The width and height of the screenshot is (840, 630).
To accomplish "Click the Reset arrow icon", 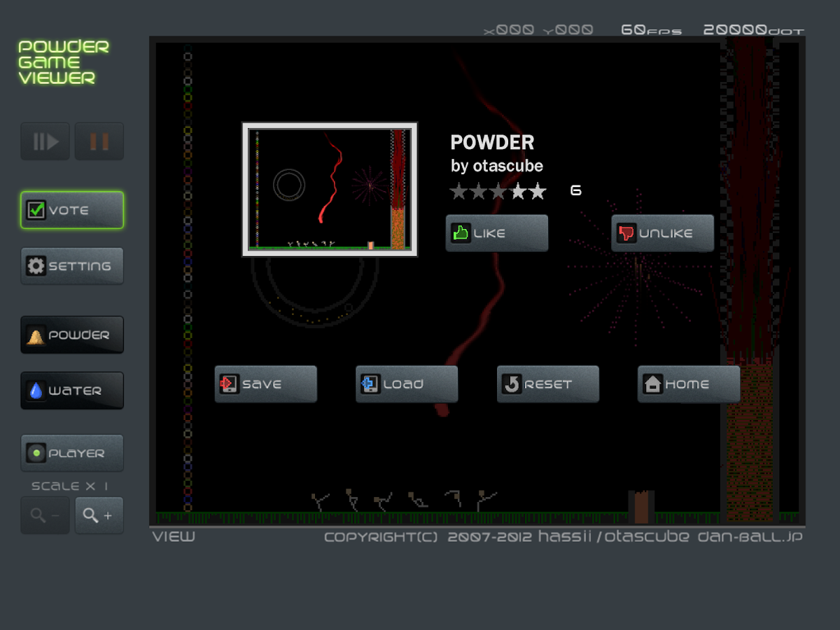I will [513, 384].
